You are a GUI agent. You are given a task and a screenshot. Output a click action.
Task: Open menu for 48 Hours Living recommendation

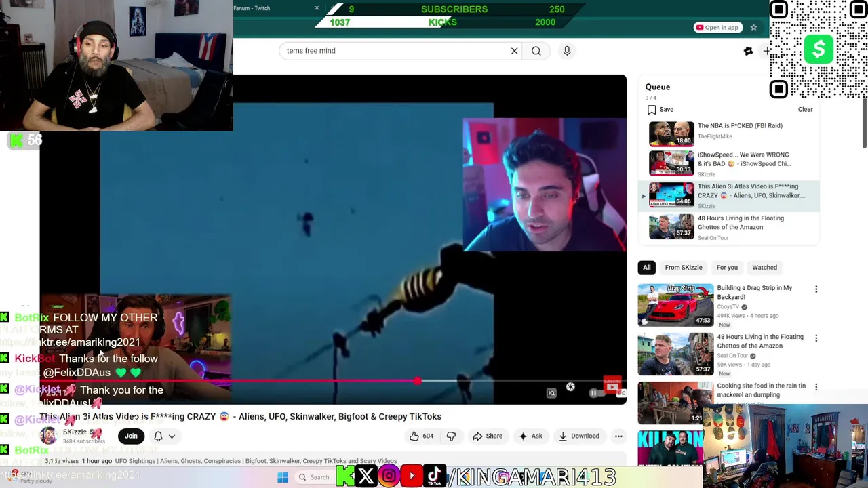(816, 338)
